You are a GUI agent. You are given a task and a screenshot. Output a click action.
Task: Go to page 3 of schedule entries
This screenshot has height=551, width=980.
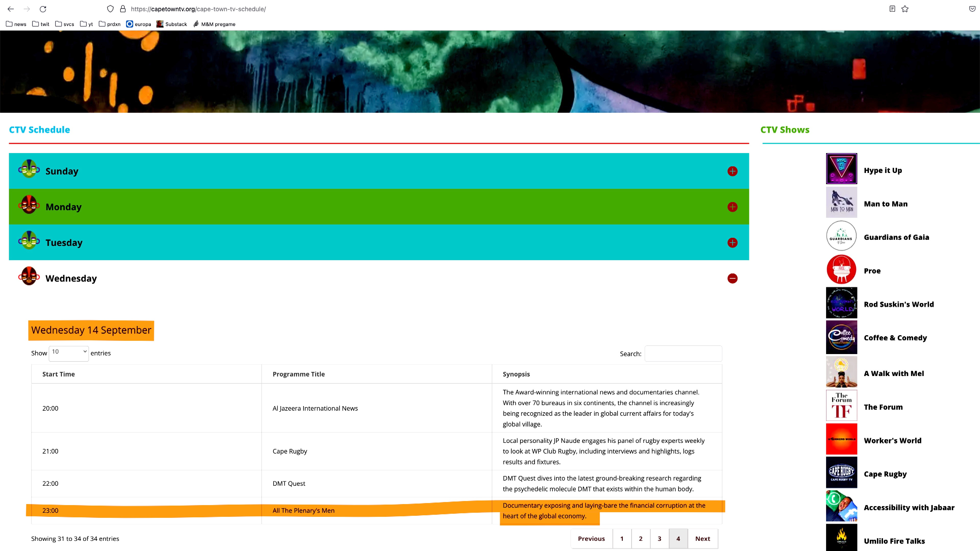click(659, 539)
